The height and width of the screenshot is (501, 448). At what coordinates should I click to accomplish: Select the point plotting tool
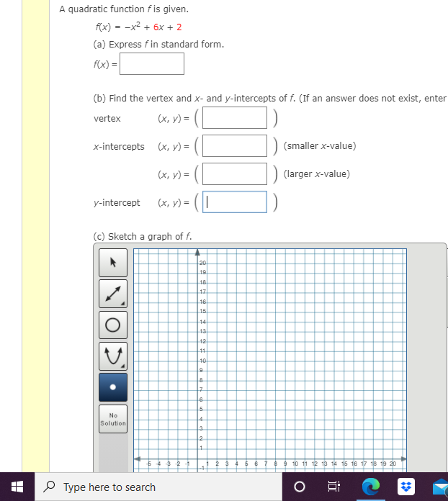pos(113,387)
